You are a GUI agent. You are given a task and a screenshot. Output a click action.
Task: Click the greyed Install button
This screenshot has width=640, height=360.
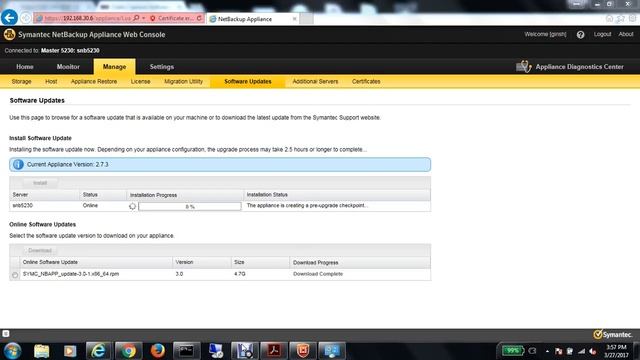[40, 183]
